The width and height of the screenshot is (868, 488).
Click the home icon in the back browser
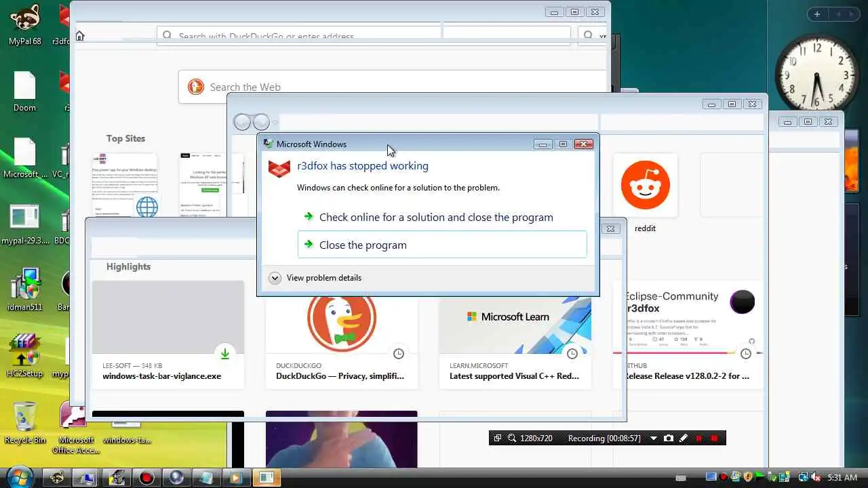click(80, 36)
